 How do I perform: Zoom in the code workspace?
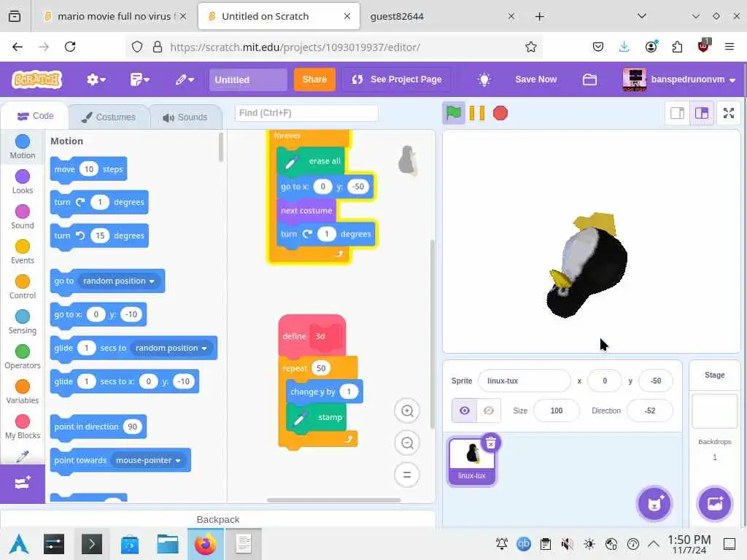(x=407, y=411)
